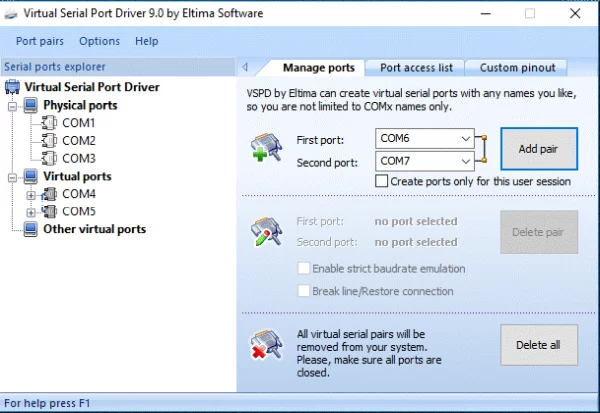The width and height of the screenshot is (600, 413).
Task: Collapse the explorer panel with left arrow
Action: point(245,67)
